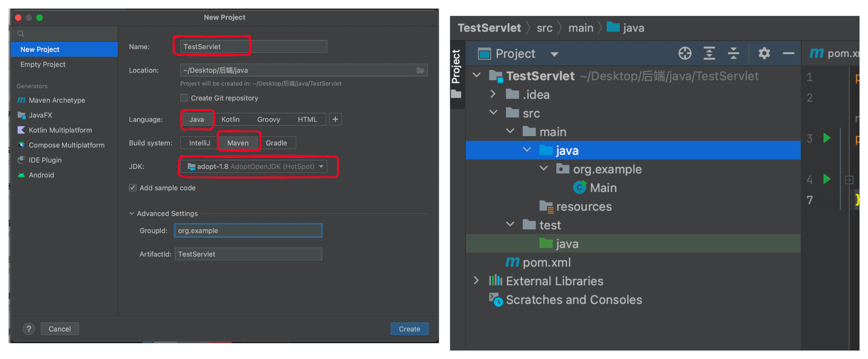Click the run arrow at line 4

[x=827, y=179]
